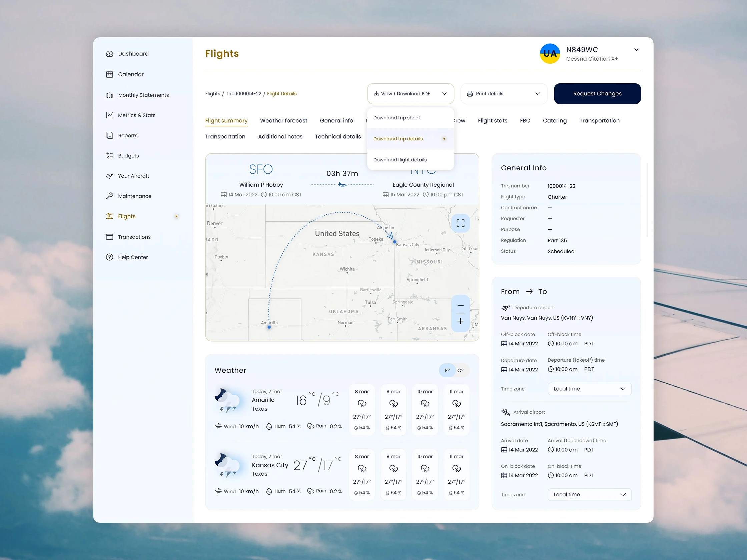Screen dimensions: 747x560
Task: Select the 11 mar forecast card for Kansas City
Action: click(x=456, y=474)
